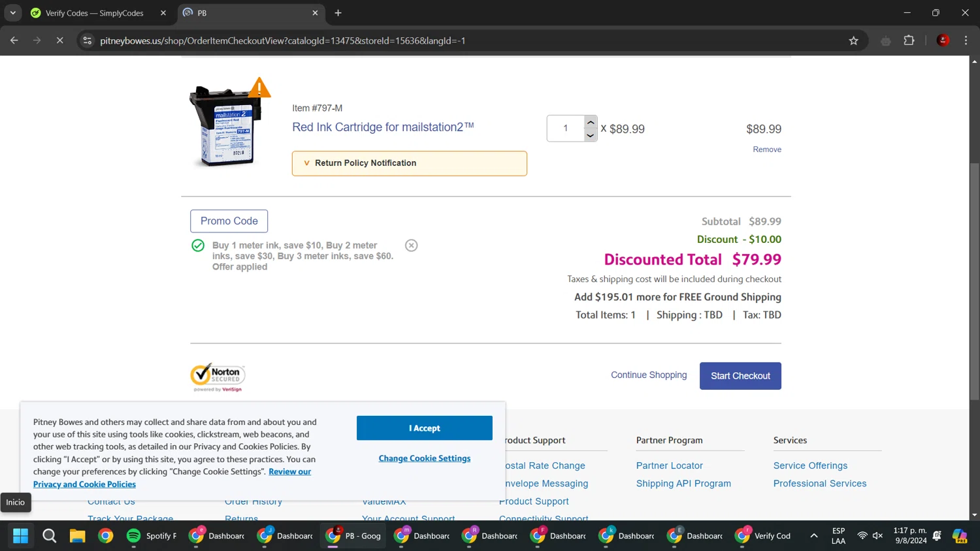Click the Norton Secured badge

point(218,377)
